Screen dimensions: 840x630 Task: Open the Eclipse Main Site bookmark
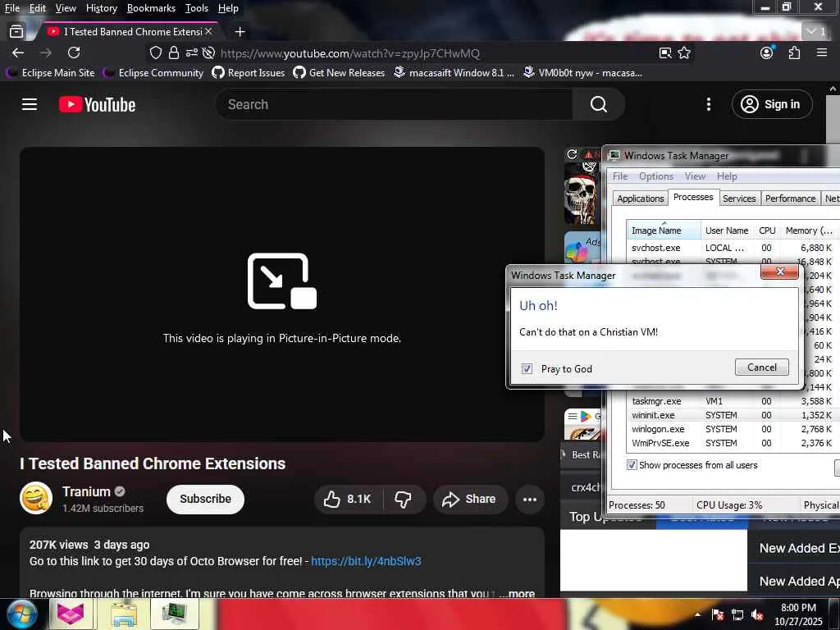point(50,73)
